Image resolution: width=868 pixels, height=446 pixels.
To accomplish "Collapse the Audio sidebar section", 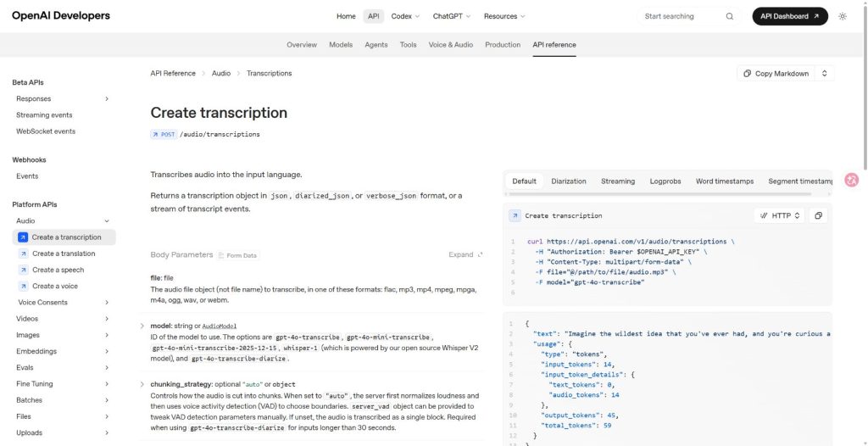I will point(107,221).
